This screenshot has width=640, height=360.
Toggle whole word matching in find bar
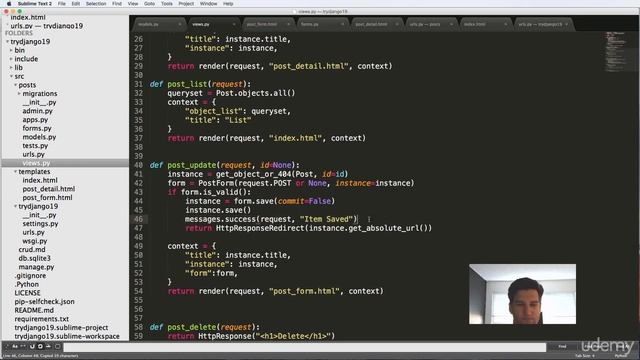[x=23, y=347]
